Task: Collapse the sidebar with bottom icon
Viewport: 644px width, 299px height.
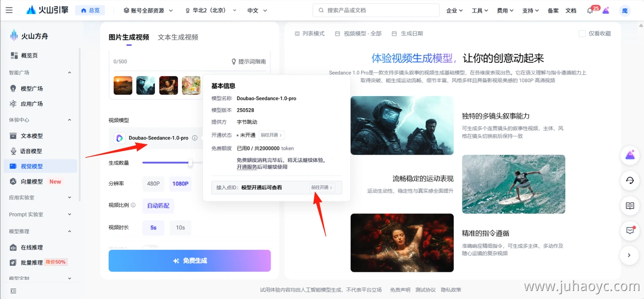Action: [13, 291]
